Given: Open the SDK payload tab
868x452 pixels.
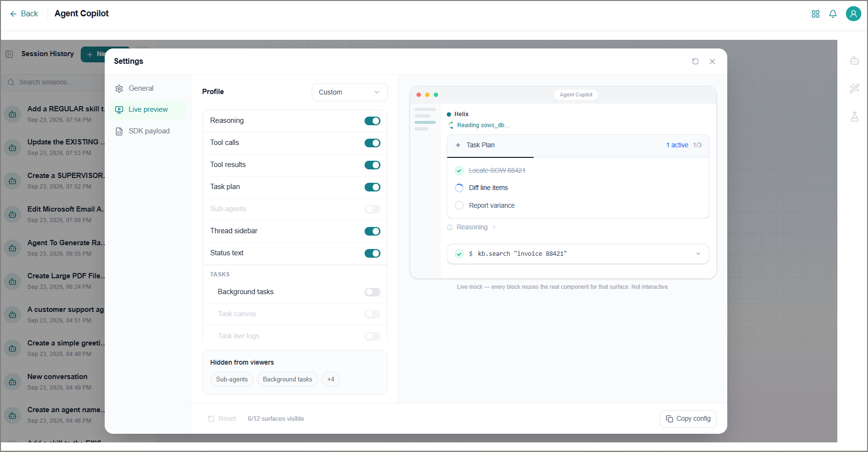Looking at the screenshot, I should [x=147, y=131].
